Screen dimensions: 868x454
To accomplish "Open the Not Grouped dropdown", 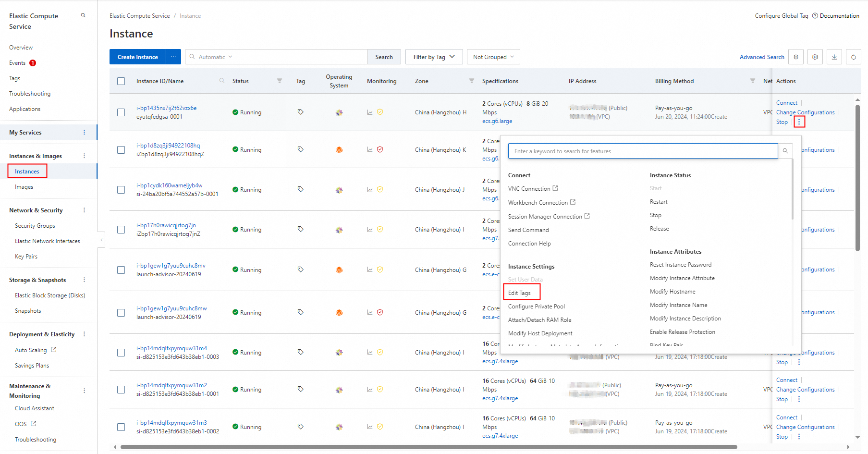I will 493,57.
